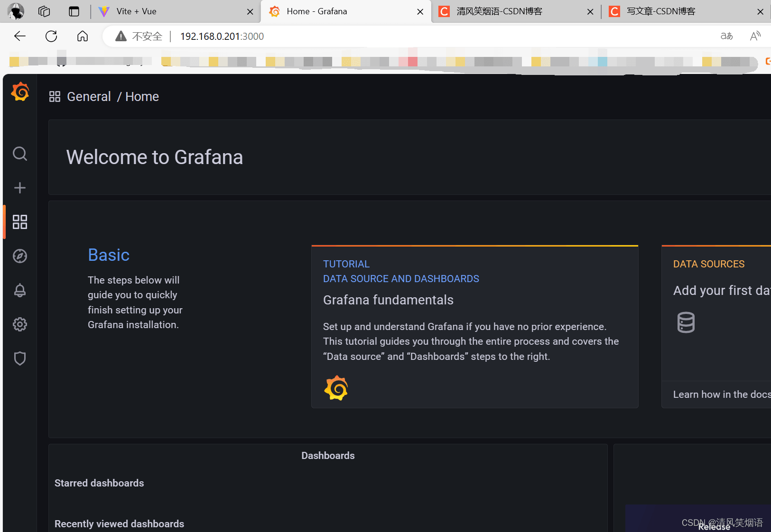The height and width of the screenshot is (532, 771).
Task: Open the Search dashboards magnifier icon
Action: click(x=20, y=154)
